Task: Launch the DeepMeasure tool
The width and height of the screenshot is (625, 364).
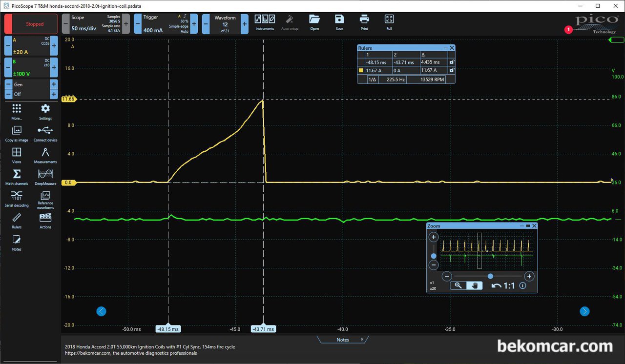Action: click(x=45, y=177)
